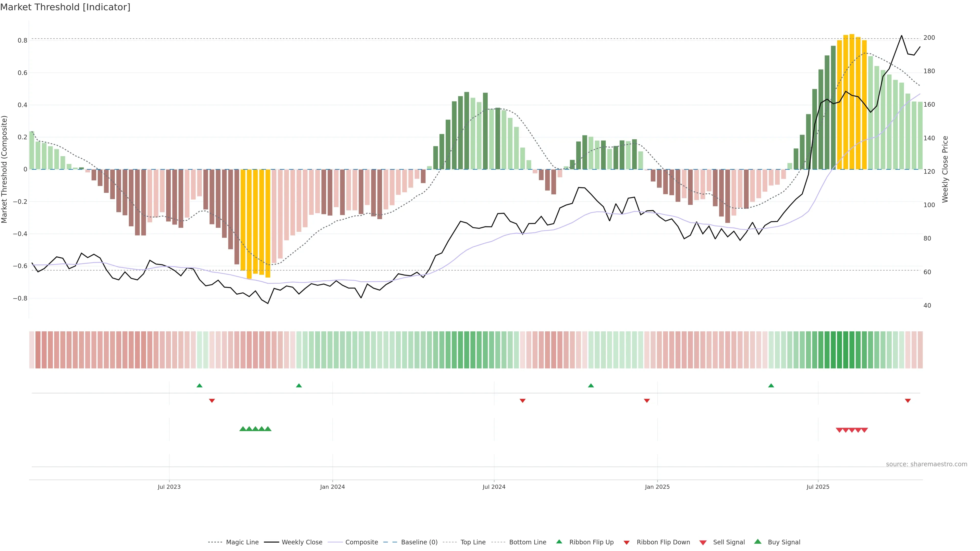
Task: Click the leftmost green Buy Signal triangle marker
Action: tap(243, 429)
